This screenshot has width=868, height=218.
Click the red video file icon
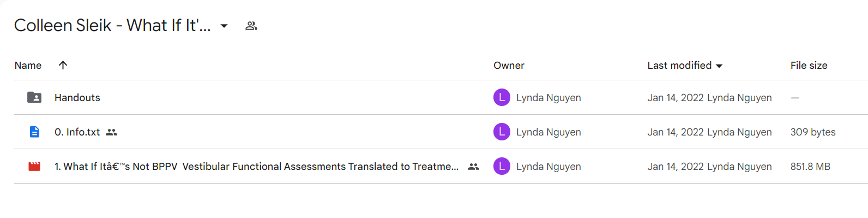[x=34, y=166]
